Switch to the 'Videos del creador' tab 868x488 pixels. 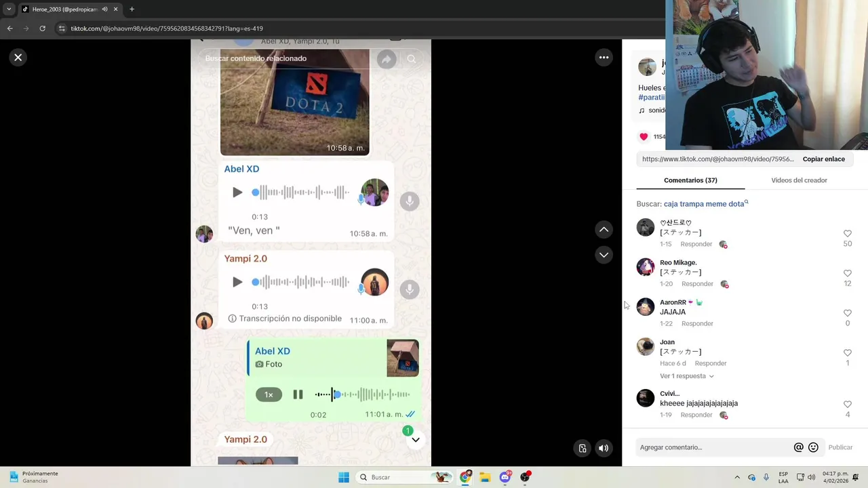pyautogui.click(x=799, y=180)
